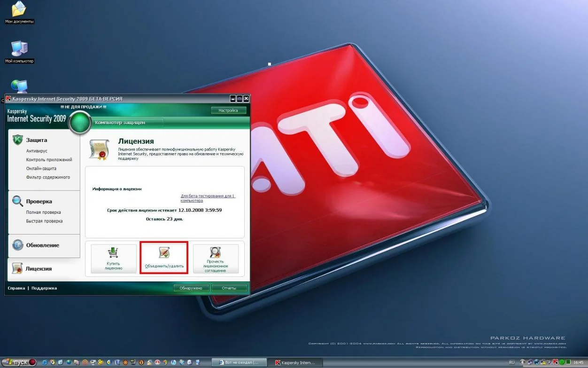Select the Лицензия section in sidebar
The width and height of the screenshot is (588, 368).
[39, 269]
